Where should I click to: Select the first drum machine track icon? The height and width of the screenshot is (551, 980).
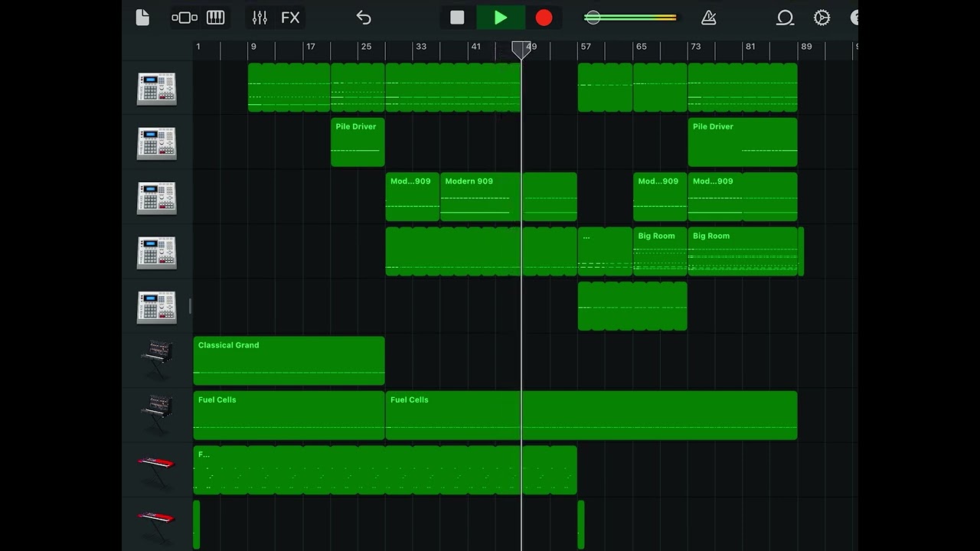tap(156, 89)
